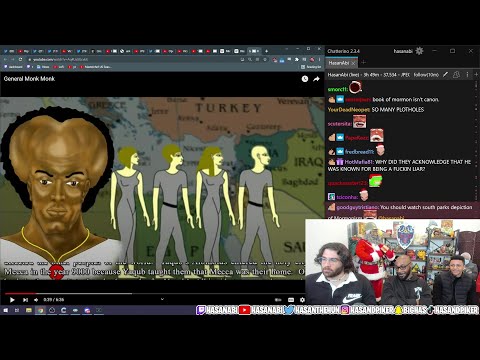Screen dimensions: 480x360
Task: Click the red cursor marker on subtitles
Action: tap(56, 272)
